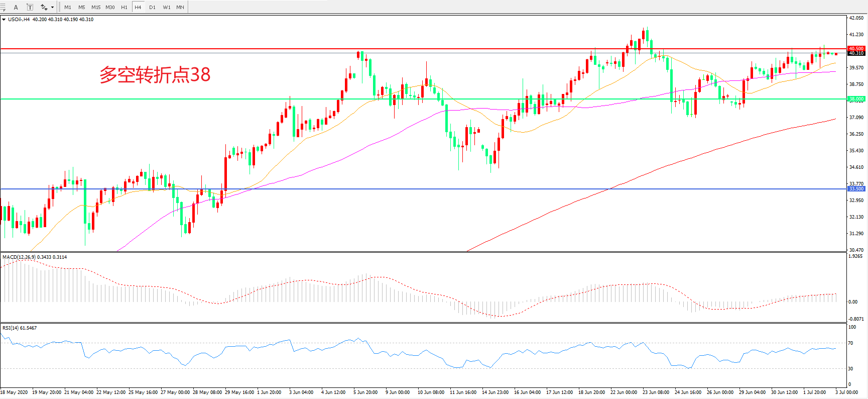Viewport: 868px width, 399px height.
Task: Click the leftmost Fibonacci tool icon
Action: coord(3,7)
